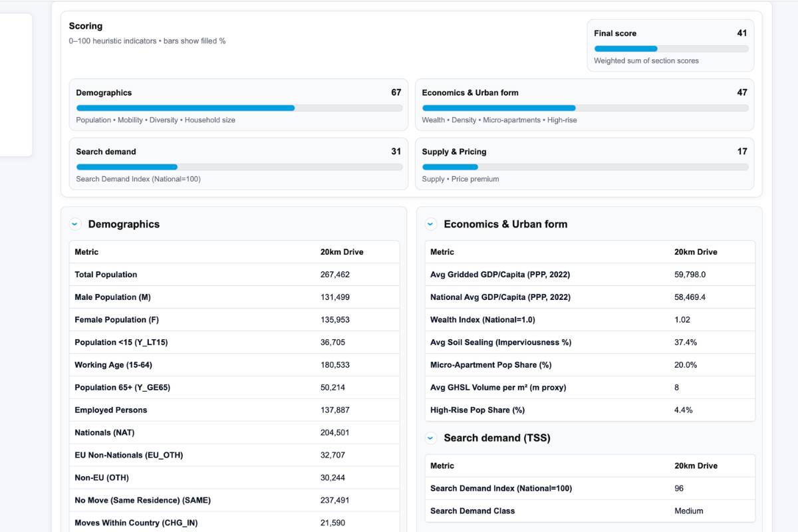The image size is (798, 532).
Task: Click the Search Demand Index value 96
Action: 678,488
